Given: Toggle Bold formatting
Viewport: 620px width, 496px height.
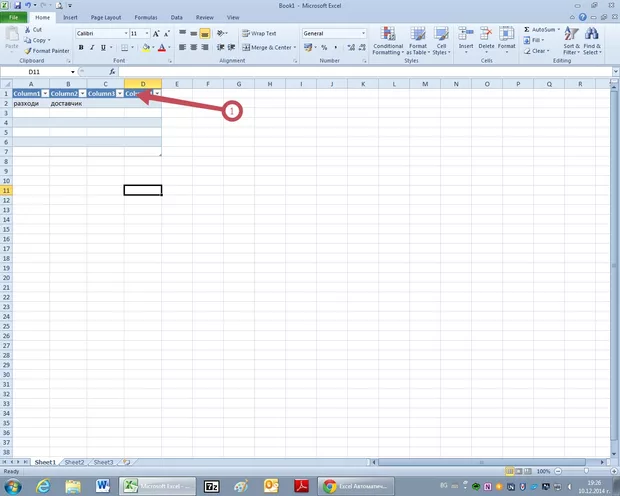Looking at the screenshot, I should click(x=81, y=48).
